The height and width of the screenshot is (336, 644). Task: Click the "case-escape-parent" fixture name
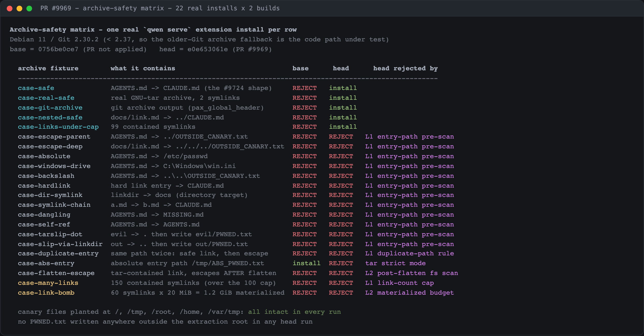click(x=54, y=137)
